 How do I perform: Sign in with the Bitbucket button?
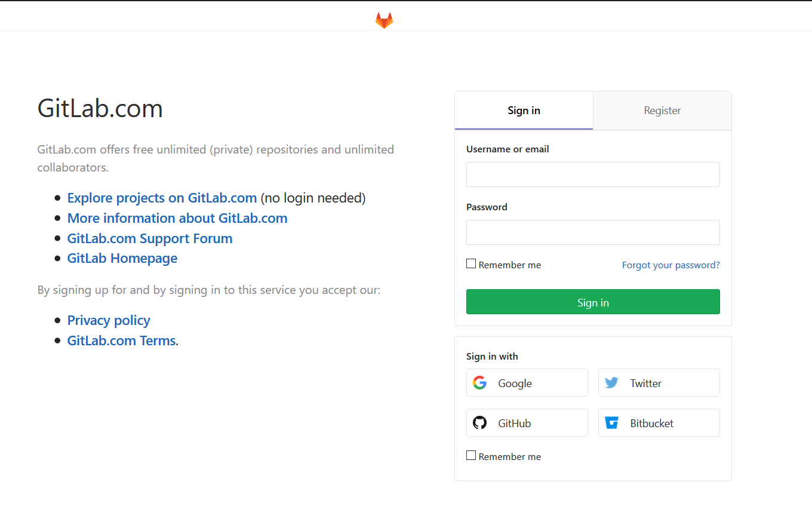(x=659, y=423)
